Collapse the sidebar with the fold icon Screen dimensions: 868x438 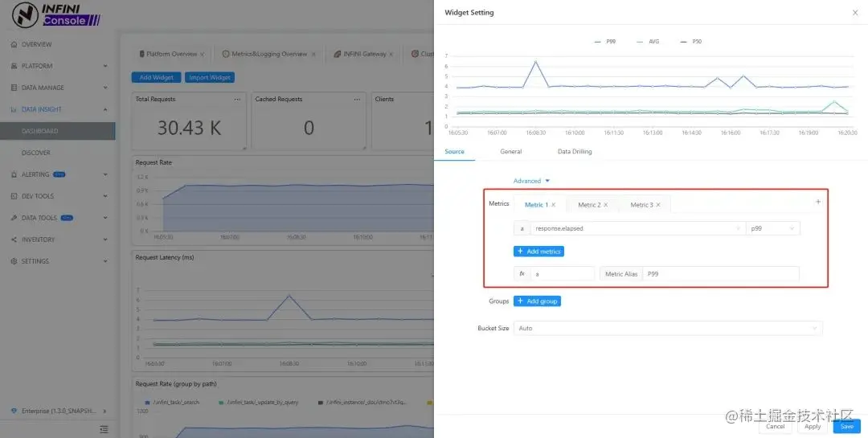click(x=104, y=429)
